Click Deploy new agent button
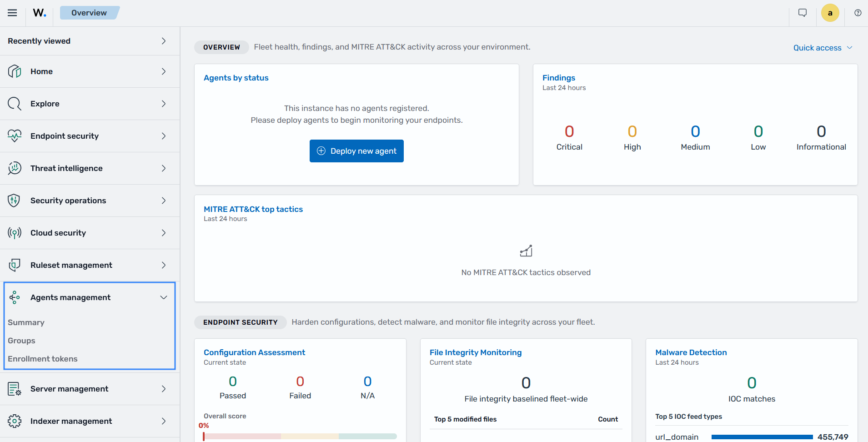Image resolution: width=868 pixels, height=442 pixels. click(x=356, y=151)
